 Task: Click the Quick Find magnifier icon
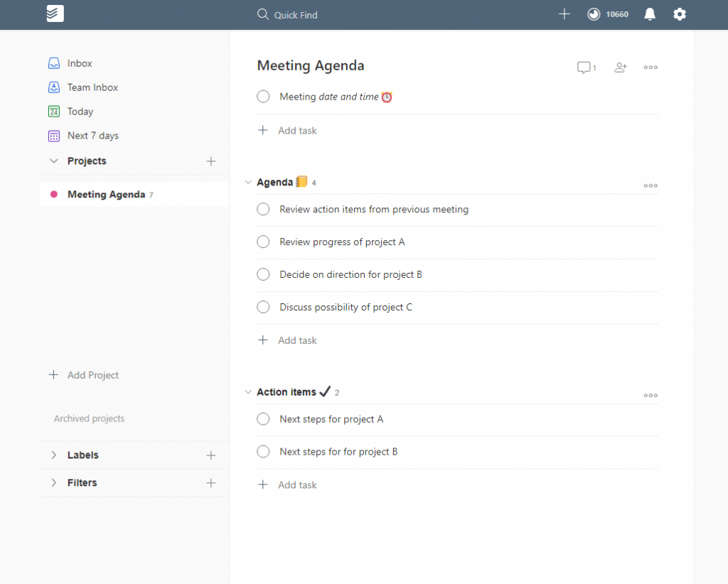click(x=263, y=14)
